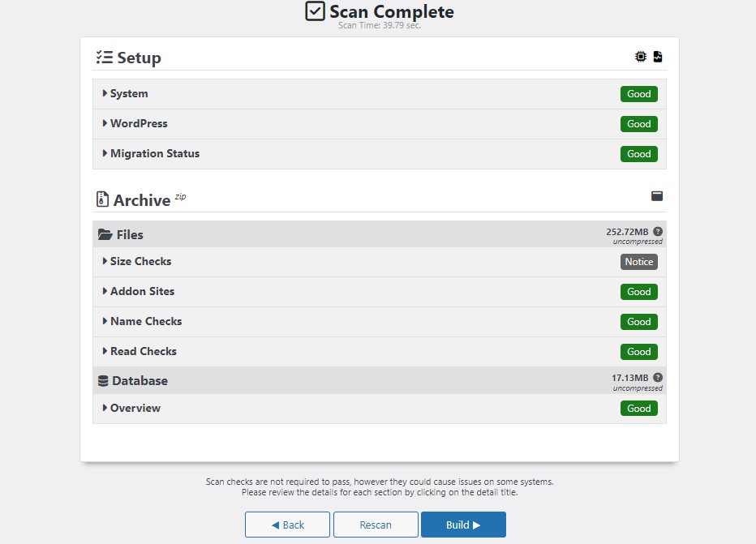756x544 pixels.
Task: Click the zip file icon beside Archive
Action: [x=102, y=199]
